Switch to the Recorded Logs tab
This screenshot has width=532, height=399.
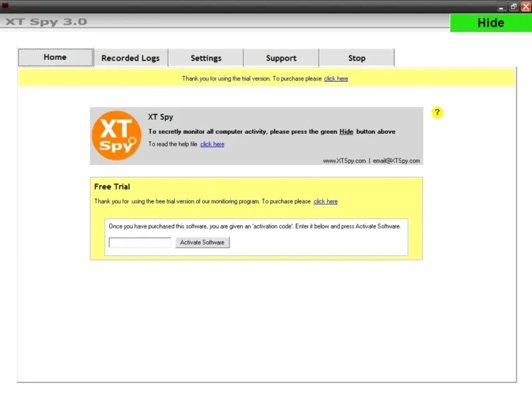point(130,58)
